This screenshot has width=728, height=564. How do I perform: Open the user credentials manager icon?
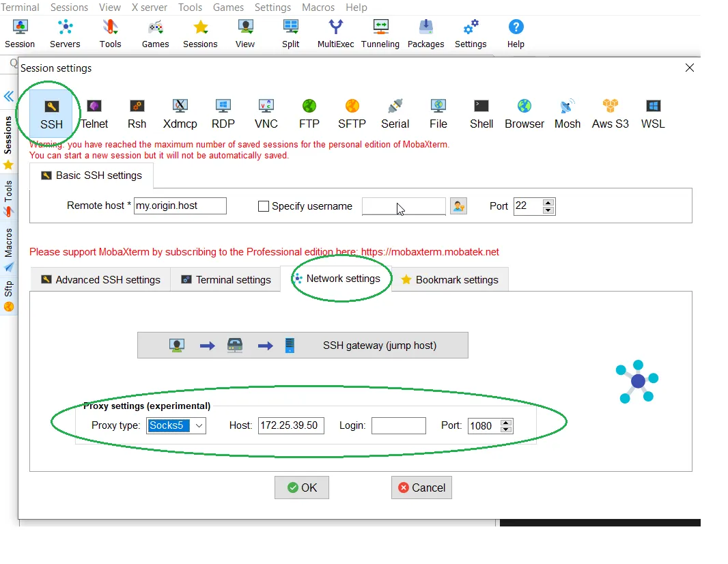point(458,206)
